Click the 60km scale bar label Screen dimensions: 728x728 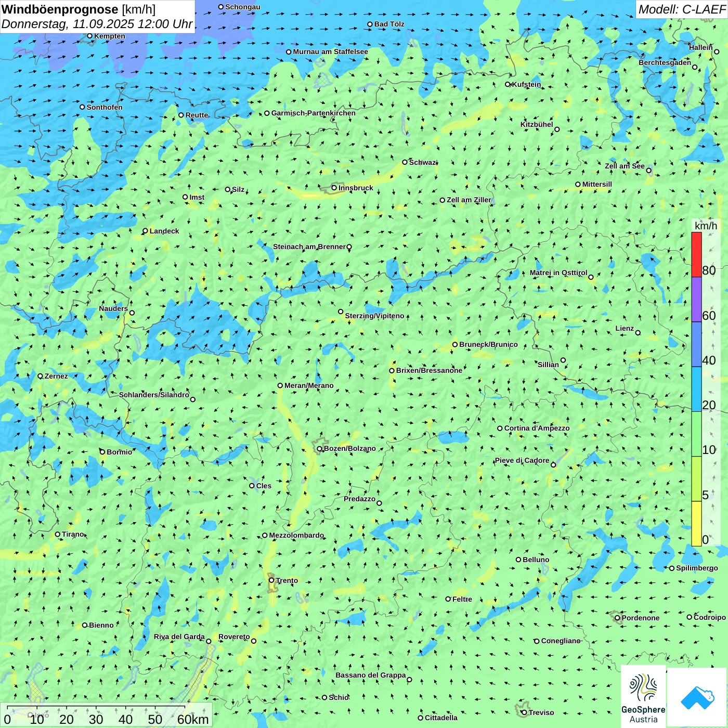(193, 719)
